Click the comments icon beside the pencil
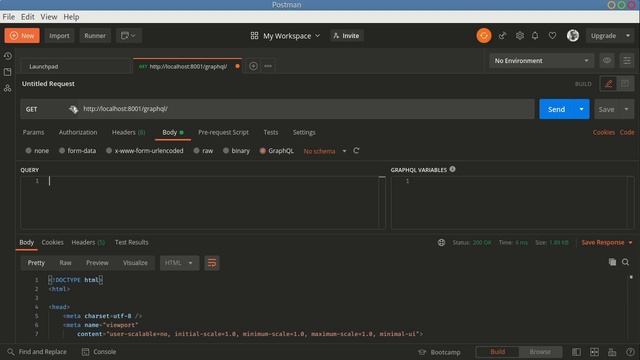Image resolution: width=640 pixels, height=360 pixels. [625, 84]
